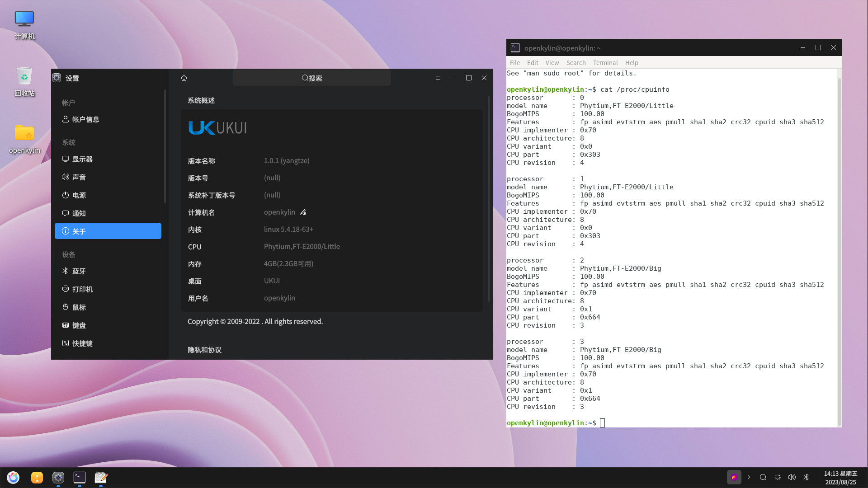The width and height of the screenshot is (868, 488).
Task: Open the 回收站 recycle bin icon
Action: [24, 82]
